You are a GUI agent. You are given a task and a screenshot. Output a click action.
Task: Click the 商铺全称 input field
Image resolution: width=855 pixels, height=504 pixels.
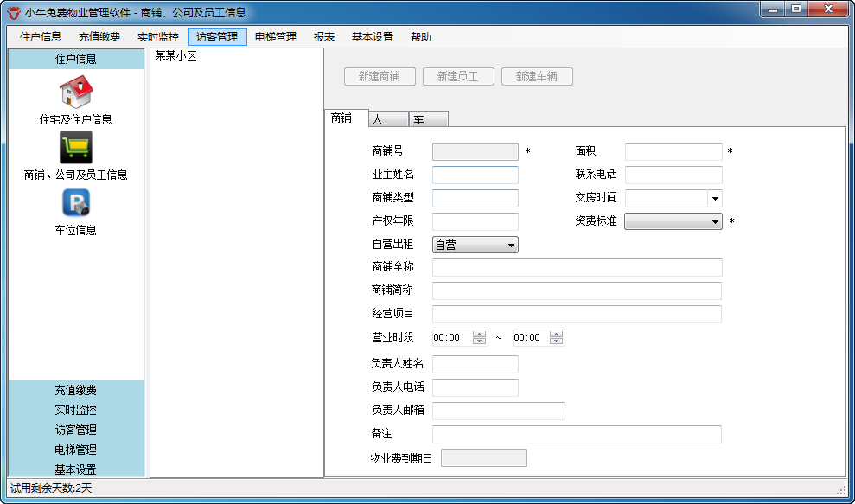pyautogui.click(x=577, y=267)
